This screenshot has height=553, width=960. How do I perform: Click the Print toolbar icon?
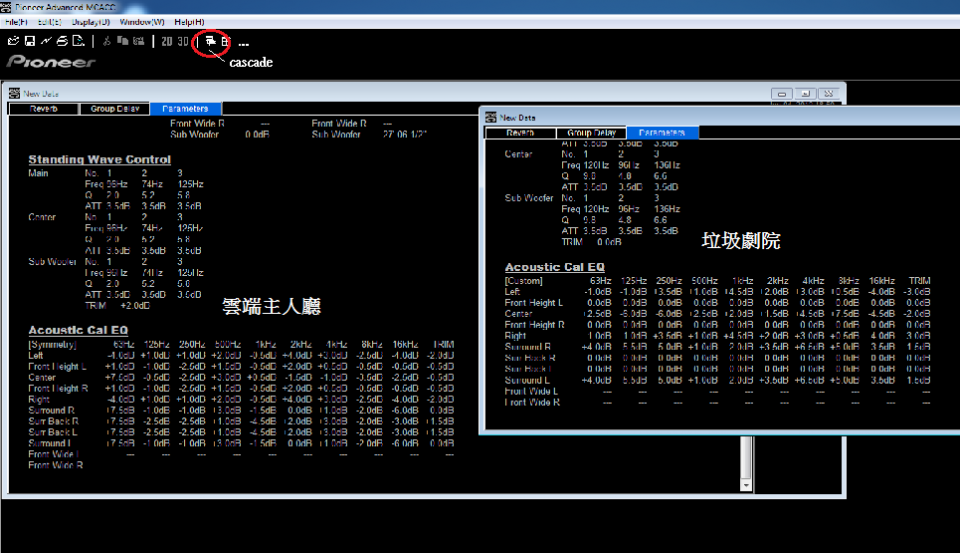click(x=62, y=41)
